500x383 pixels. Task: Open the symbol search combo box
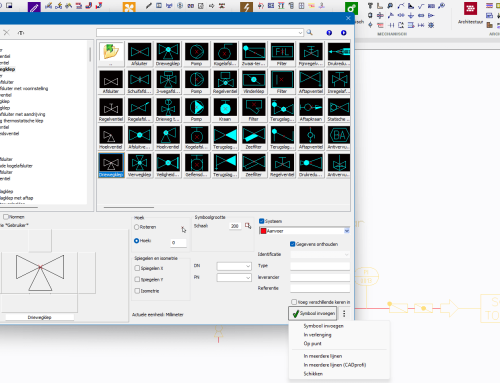click(200, 33)
